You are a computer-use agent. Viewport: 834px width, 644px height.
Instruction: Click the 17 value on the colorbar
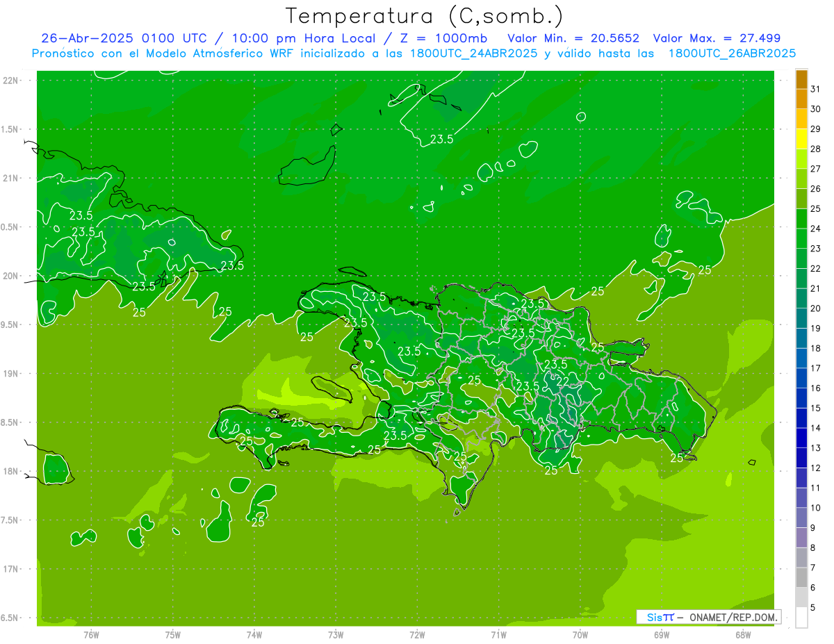click(x=815, y=368)
